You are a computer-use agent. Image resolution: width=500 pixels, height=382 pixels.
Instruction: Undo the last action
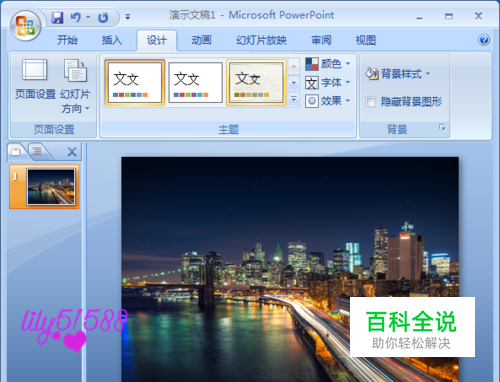coord(75,17)
